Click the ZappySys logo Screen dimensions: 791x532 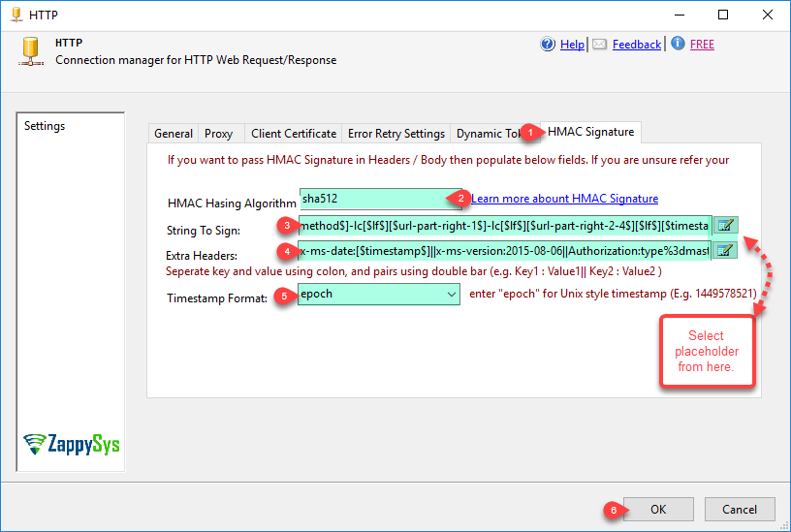71,444
